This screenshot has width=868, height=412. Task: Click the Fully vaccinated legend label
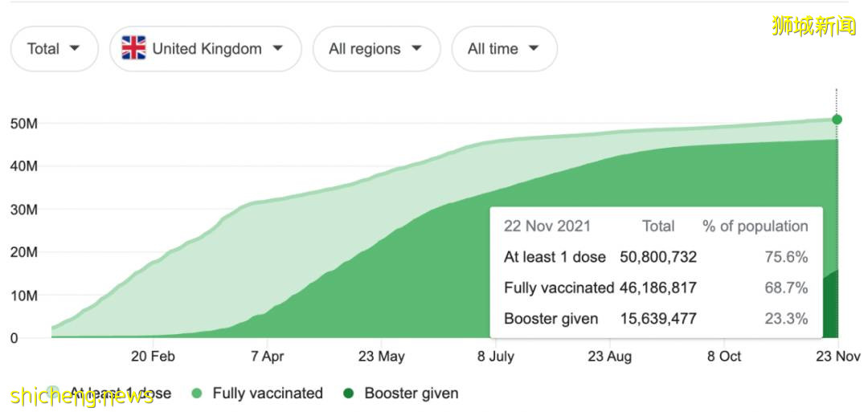267,394
